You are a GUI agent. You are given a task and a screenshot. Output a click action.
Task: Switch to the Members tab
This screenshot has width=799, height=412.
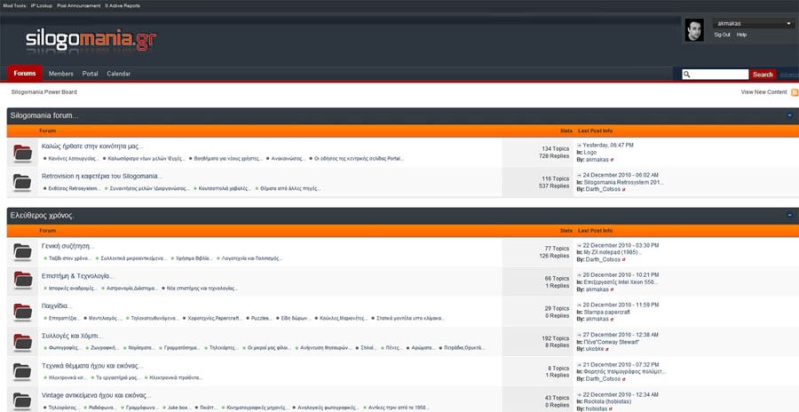point(61,74)
